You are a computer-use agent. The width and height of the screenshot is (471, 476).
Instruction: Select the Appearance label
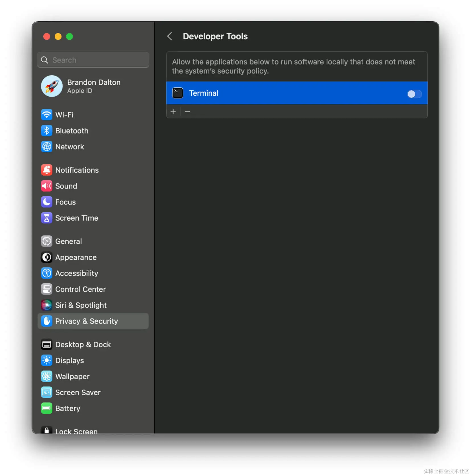[x=76, y=257]
